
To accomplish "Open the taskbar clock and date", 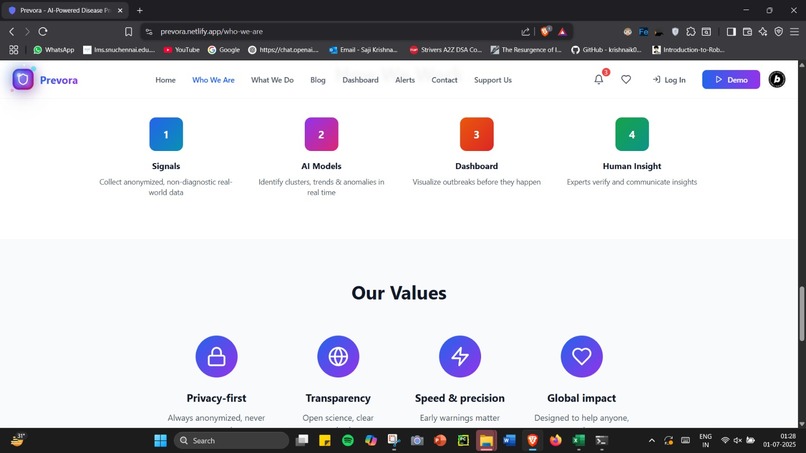I will (x=780, y=441).
